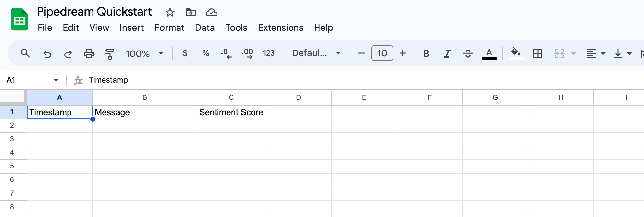
Task: Select the paint format roller tool
Action: point(109,53)
